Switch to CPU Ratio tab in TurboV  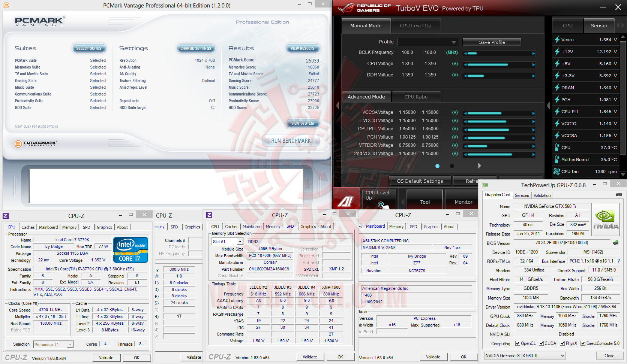coord(416,97)
